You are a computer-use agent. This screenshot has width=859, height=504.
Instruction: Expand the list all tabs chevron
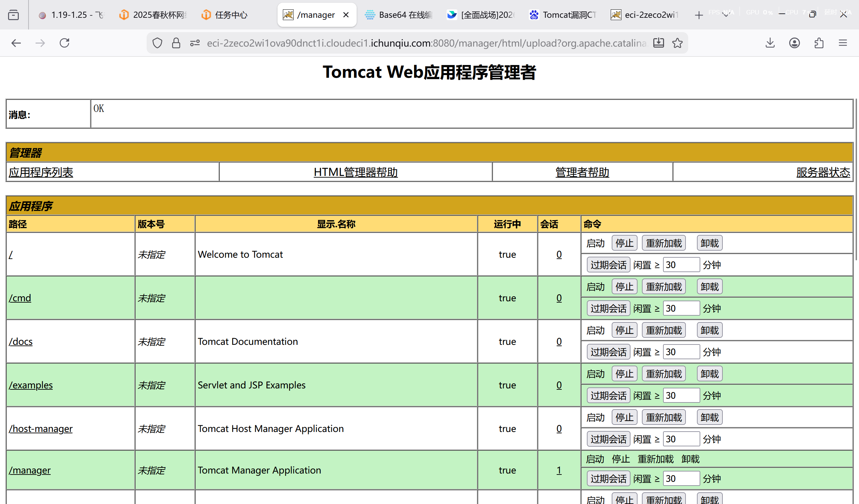point(726,15)
